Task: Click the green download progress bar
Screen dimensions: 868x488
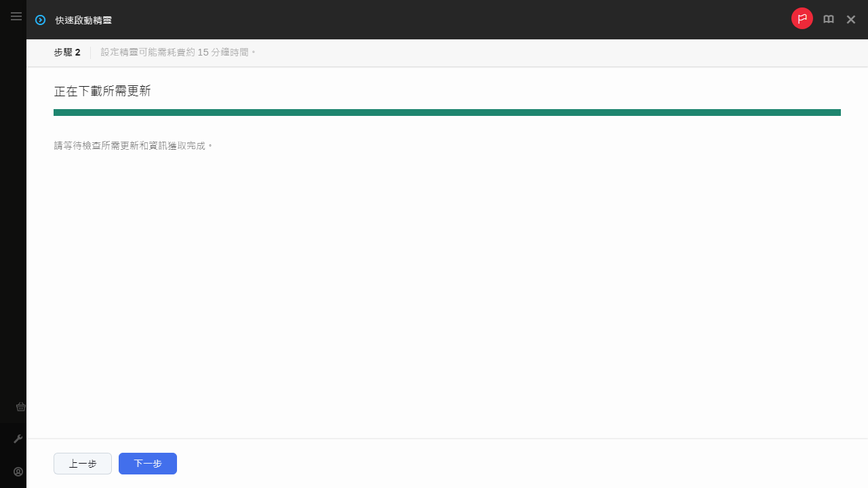Action: 447,113
